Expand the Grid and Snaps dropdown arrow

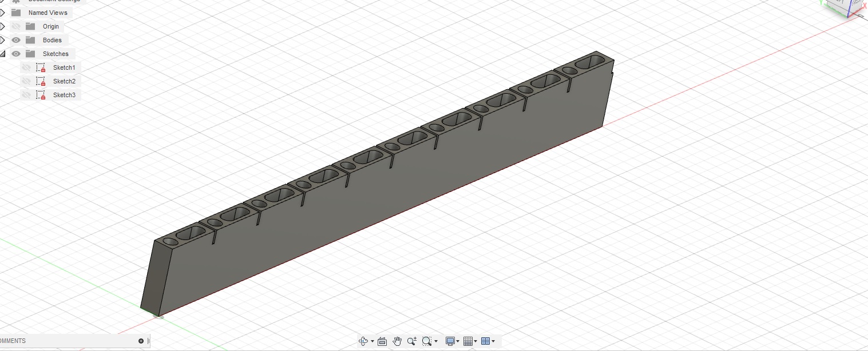pos(475,341)
